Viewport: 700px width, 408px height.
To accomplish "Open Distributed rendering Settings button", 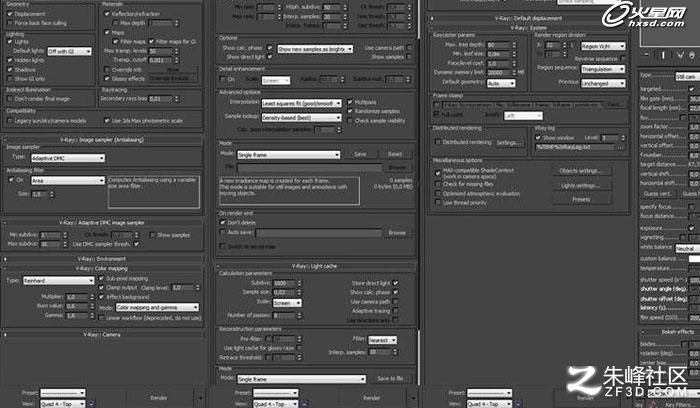I will click(509, 142).
